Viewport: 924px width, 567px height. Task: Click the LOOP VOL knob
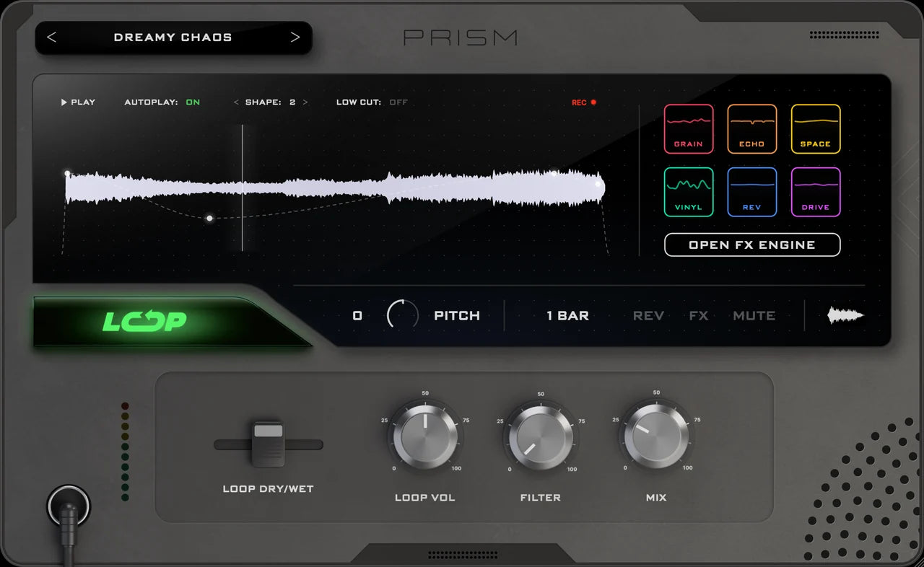425,438
